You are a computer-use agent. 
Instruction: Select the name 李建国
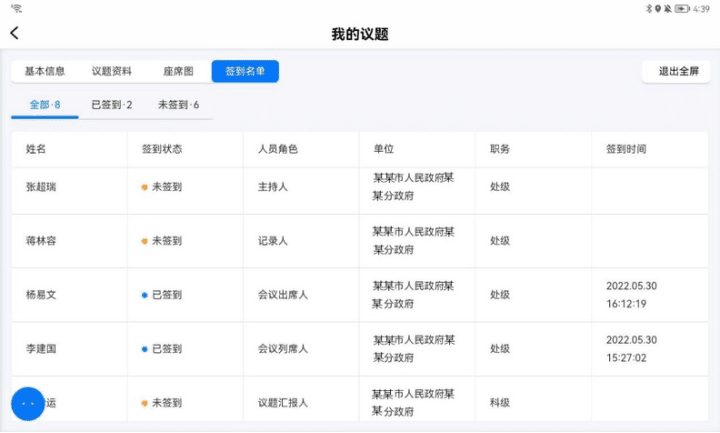click(x=41, y=349)
